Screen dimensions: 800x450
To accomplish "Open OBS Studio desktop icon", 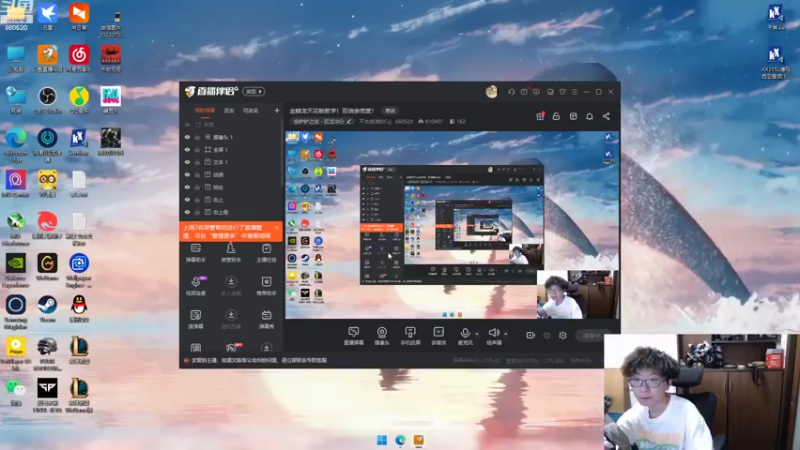I will 47,100.
